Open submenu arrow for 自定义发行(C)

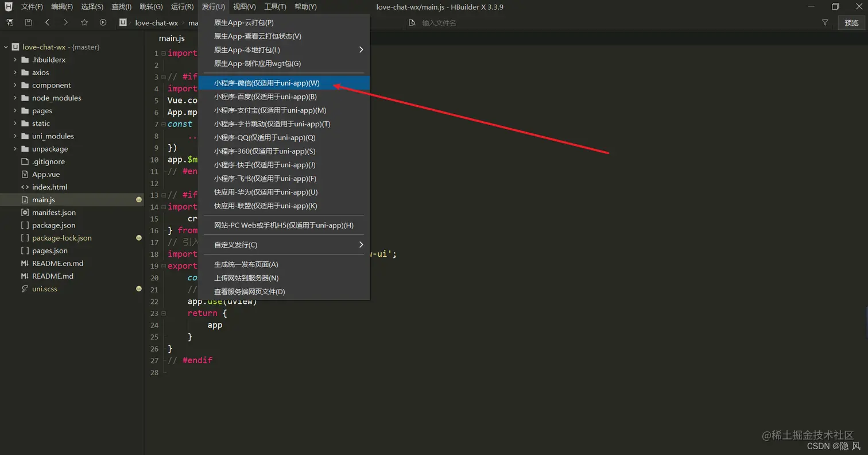(x=361, y=245)
